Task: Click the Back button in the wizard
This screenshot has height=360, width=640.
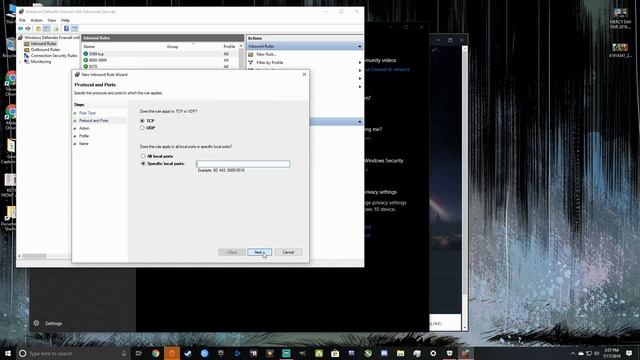Action: 232,252
